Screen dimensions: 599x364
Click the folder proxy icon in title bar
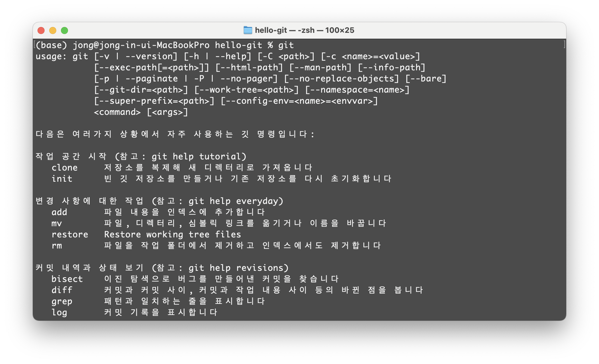248,30
